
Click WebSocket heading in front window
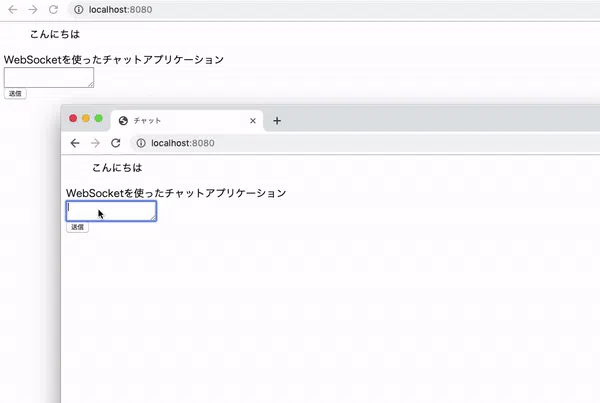(x=176, y=193)
